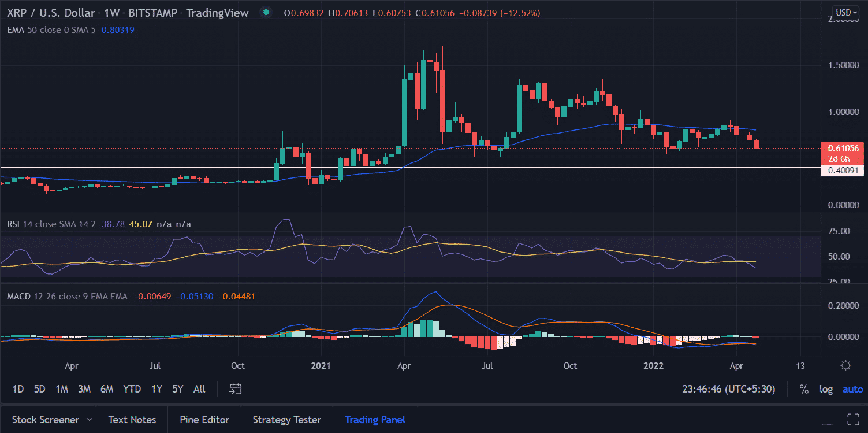Click the green market status dot
This screenshot has height=433, width=868.
tap(265, 13)
